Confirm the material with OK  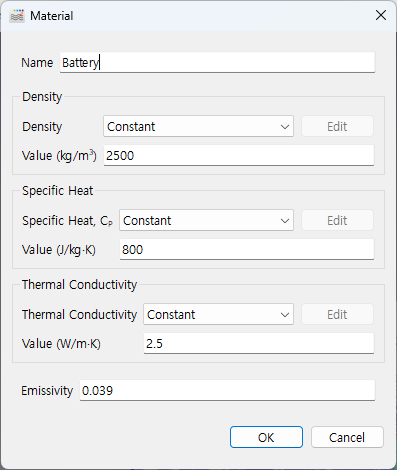click(266, 437)
